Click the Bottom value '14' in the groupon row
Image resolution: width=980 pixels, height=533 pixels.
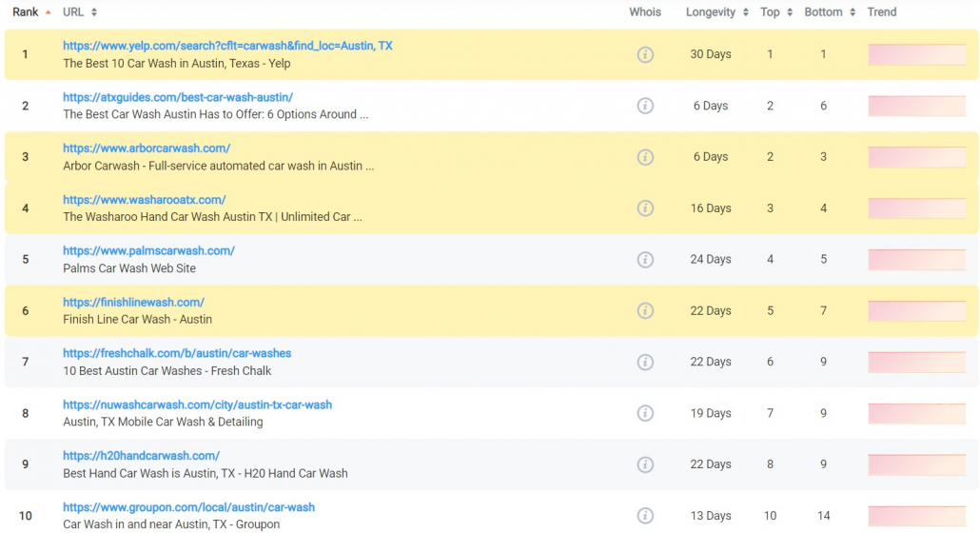(824, 516)
